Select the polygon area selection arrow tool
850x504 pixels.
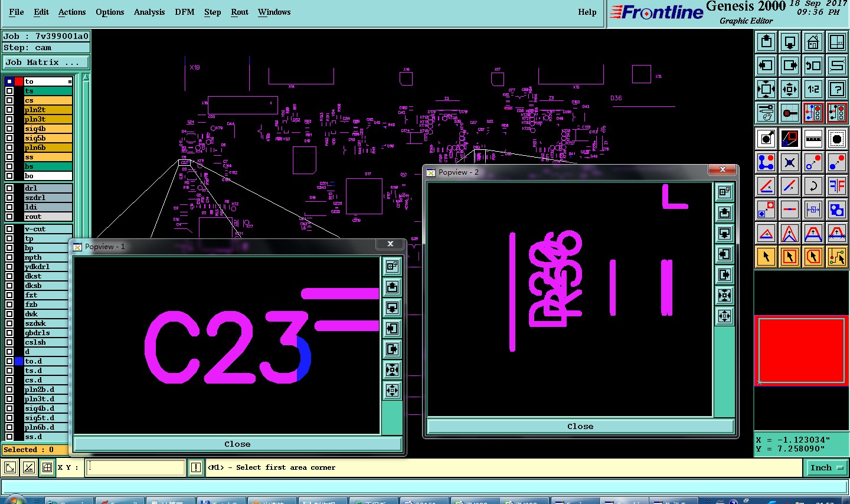(x=813, y=257)
